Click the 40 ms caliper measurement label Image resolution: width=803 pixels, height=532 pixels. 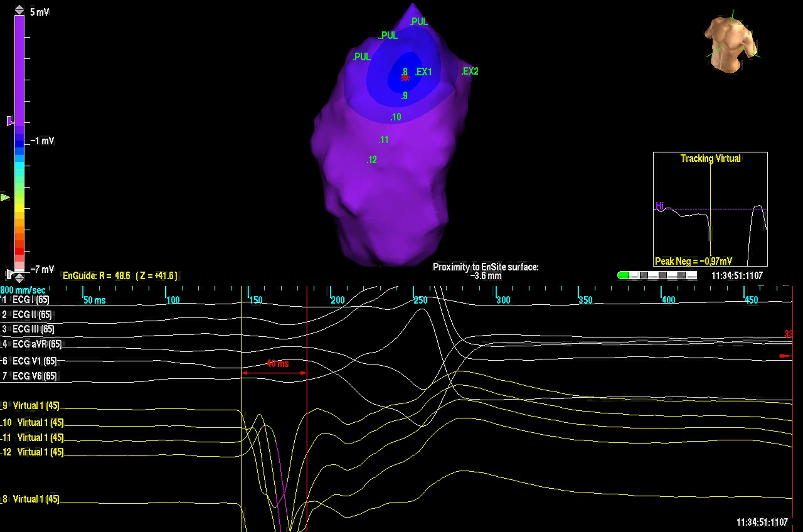[x=278, y=364]
